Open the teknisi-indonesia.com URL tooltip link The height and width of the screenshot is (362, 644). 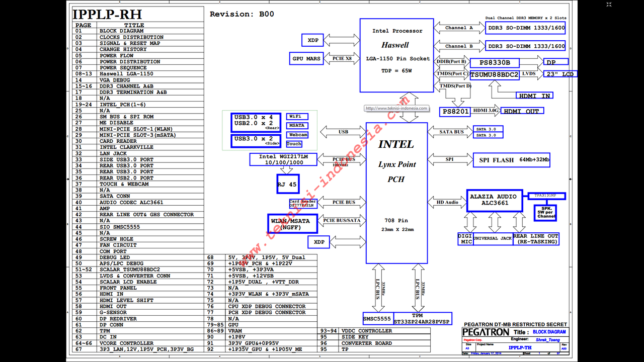(x=396, y=108)
